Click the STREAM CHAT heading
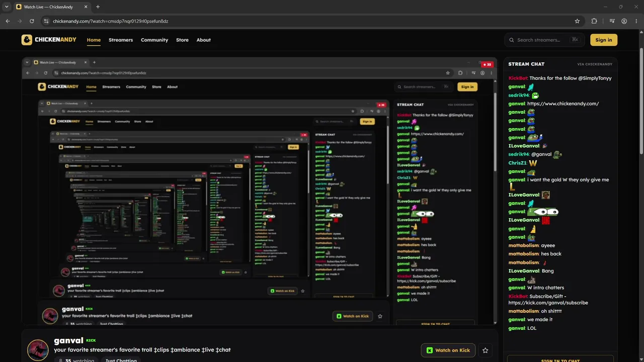Viewport: 644px width, 362px height. [x=526, y=64]
